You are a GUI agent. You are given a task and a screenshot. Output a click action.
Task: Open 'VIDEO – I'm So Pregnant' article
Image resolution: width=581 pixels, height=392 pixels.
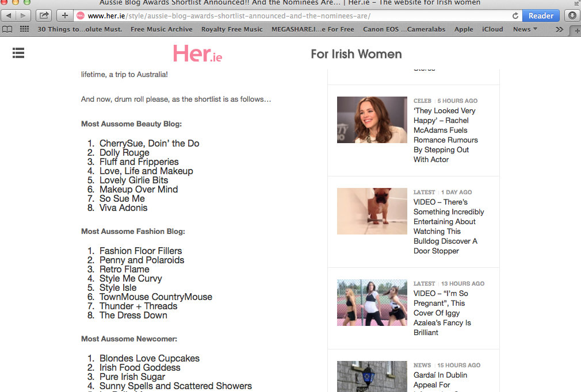click(442, 313)
